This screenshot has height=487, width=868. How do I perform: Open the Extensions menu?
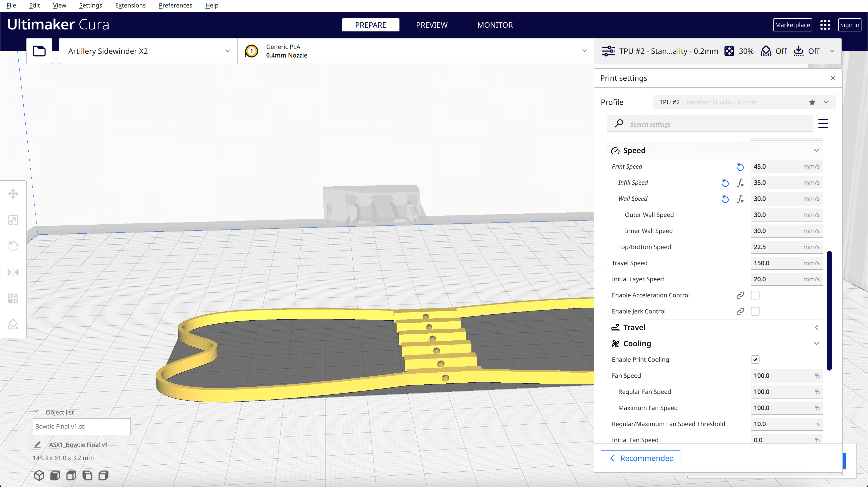click(130, 5)
